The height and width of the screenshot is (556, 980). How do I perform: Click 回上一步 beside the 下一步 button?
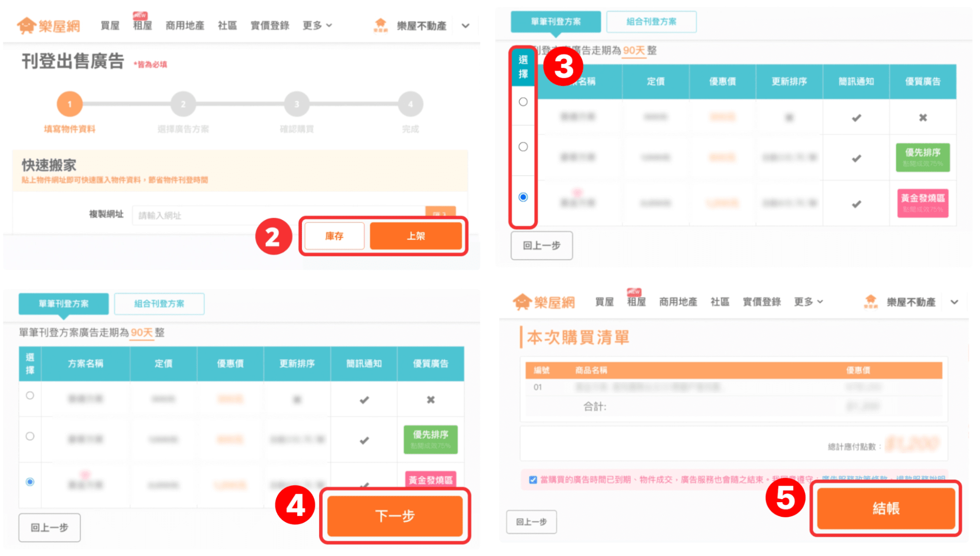tap(50, 528)
